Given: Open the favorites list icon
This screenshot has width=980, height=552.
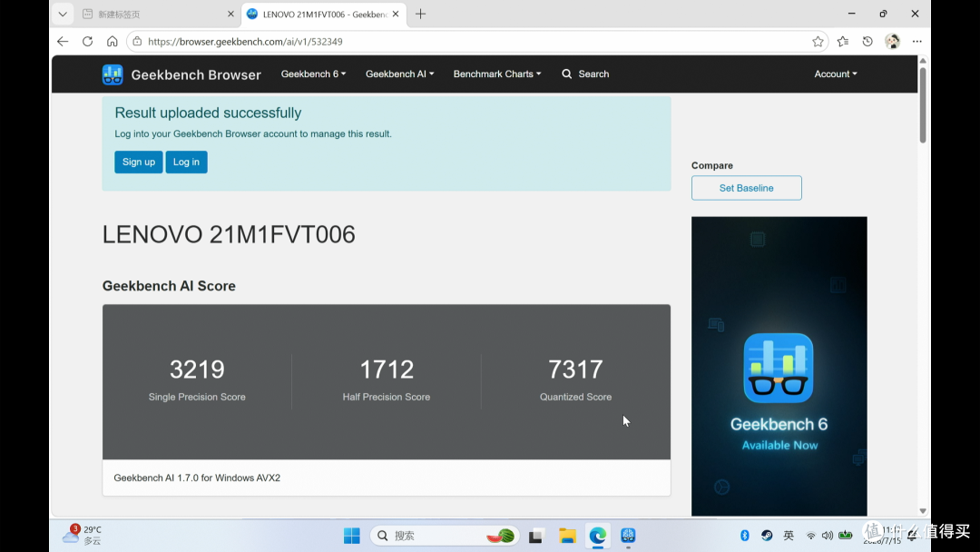Looking at the screenshot, I should [x=842, y=41].
